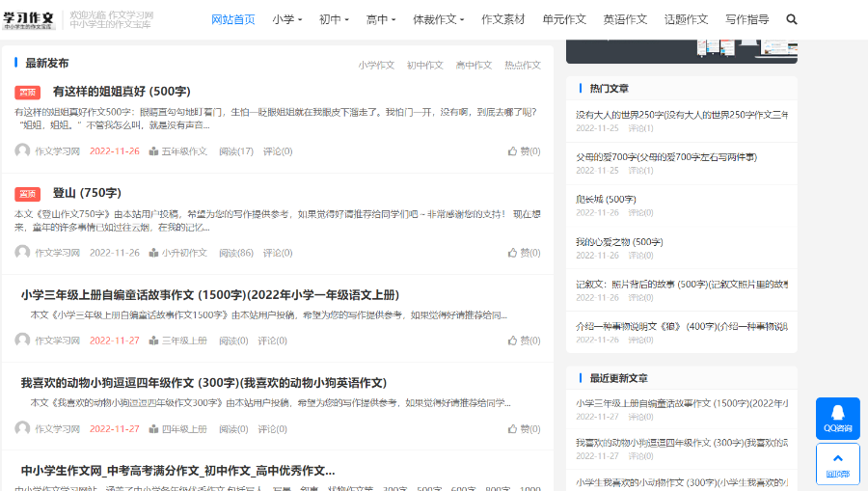Expand the 小学 dropdown menu

[x=286, y=19]
